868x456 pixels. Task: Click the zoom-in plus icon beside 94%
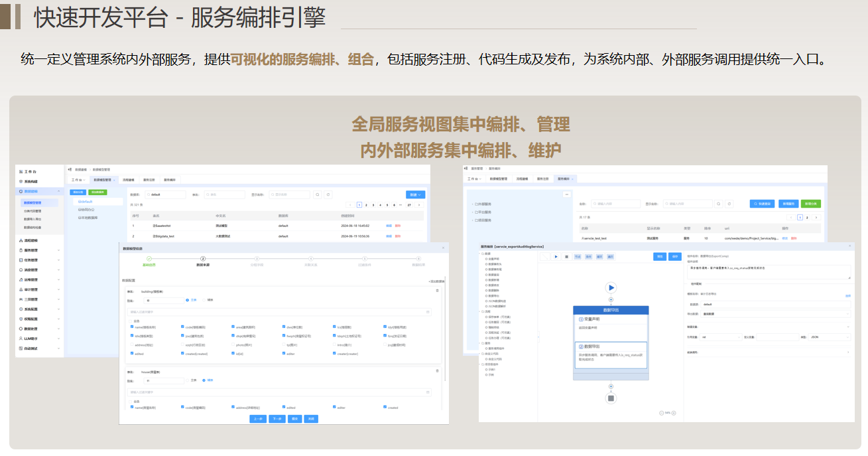pyautogui.click(x=674, y=413)
